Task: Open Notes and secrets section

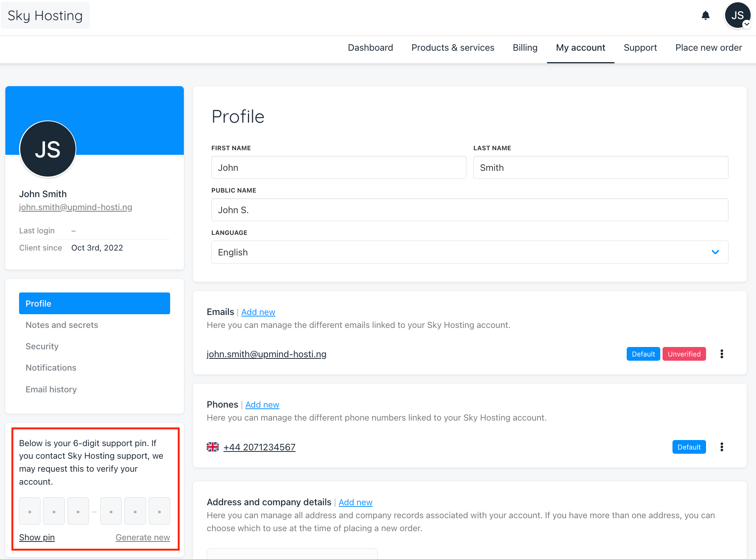Action: tap(62, 325)
